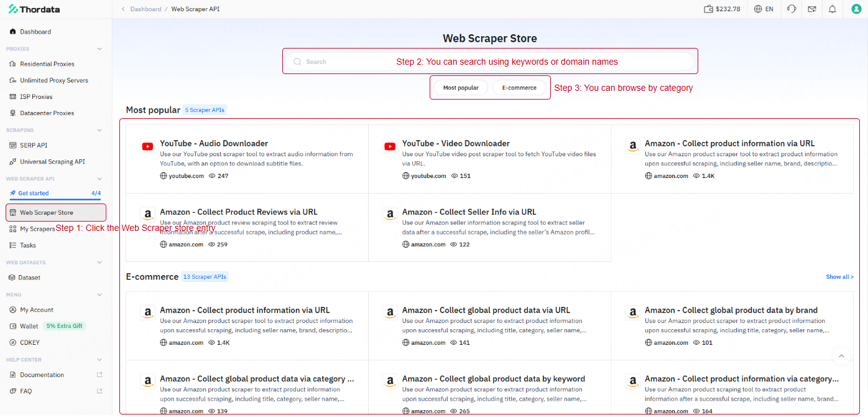
Task: Open Documentation
Action: coord(42,375)
